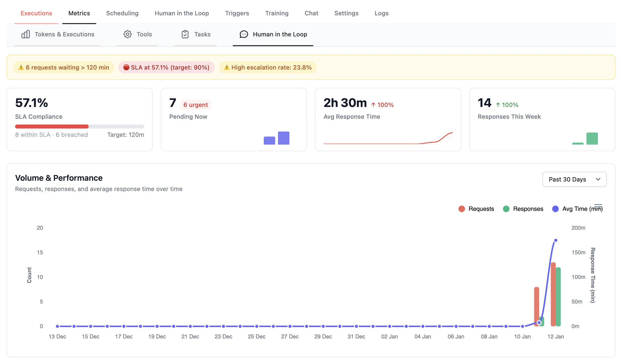Viewport: 621px width, 364px height.
Task: Click the Tools gear icon
Action: click(x=128, y=34)
